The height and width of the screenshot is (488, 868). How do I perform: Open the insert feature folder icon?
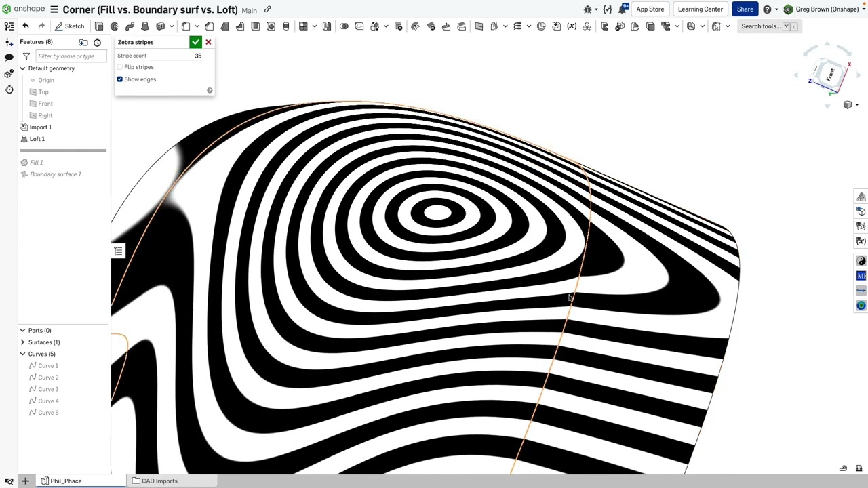click(x=83, y=42)
